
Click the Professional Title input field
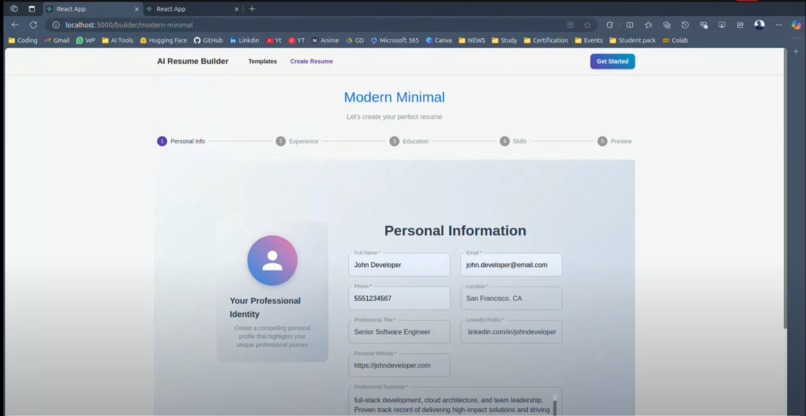click(399, 332)
